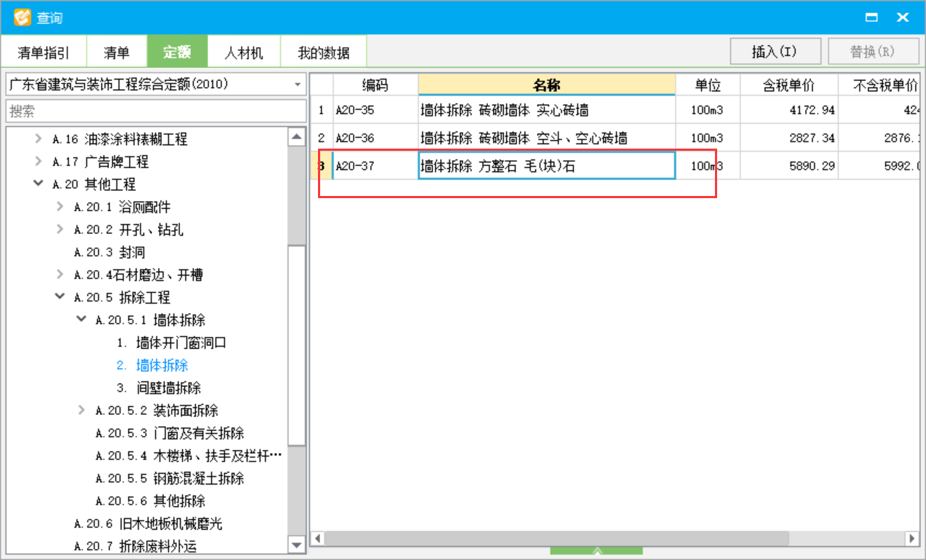The width and height of the screenshot is (926, 560).
Task: Click the 插入(I) button
Action: [775, 52]
